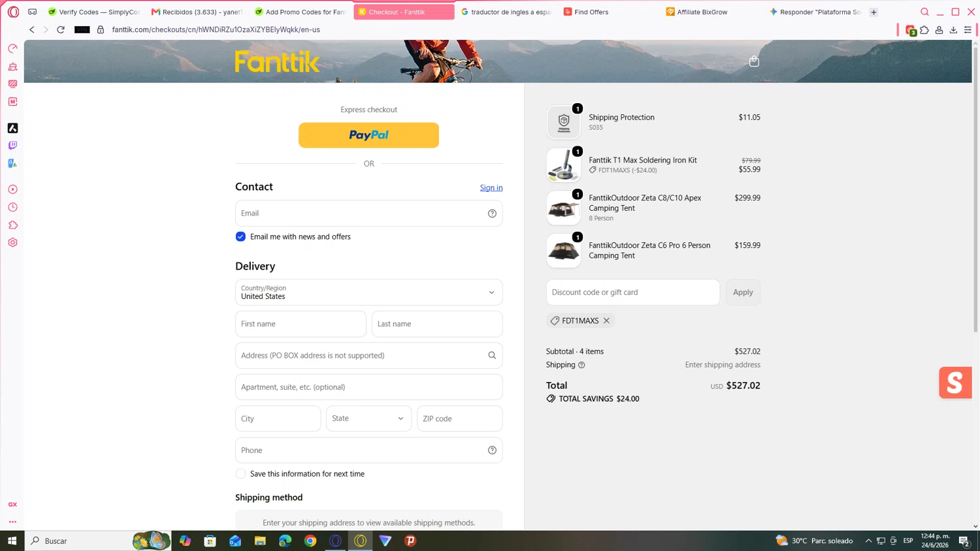This screenshot has width=980, height=551.
Task: Focus the Email input field
Action: [368, 213]
